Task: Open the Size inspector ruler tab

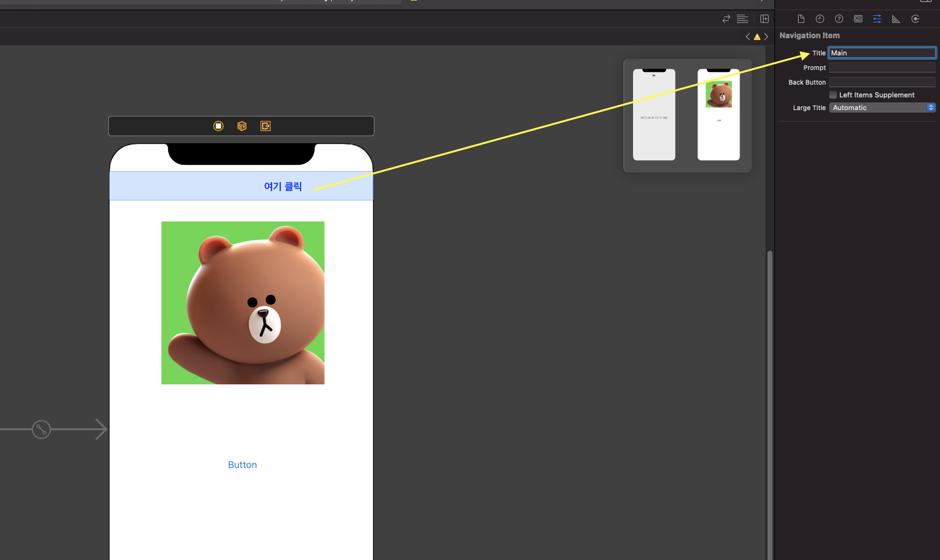Action: click(x=896, y=19)
